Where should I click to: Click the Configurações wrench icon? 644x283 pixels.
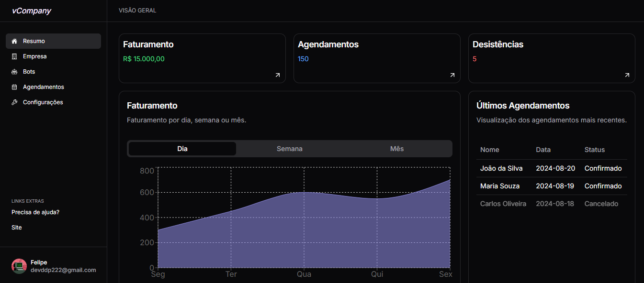14,102
